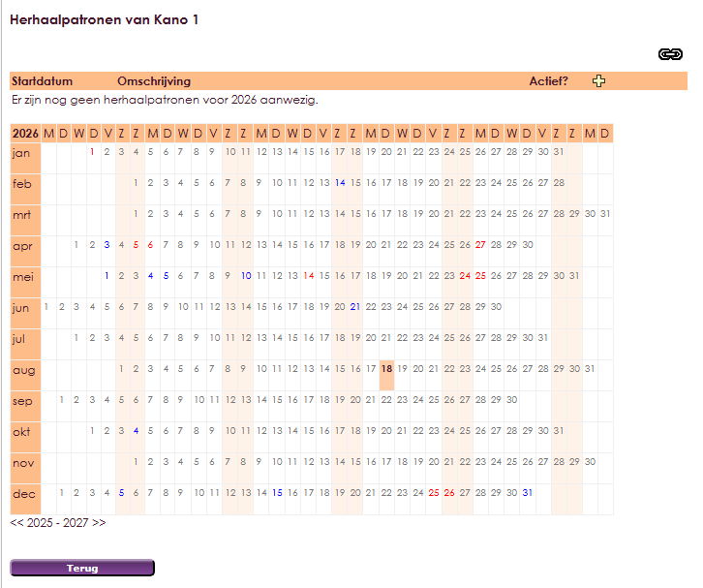Select blue 4 in mei row
703x588 pixels.
[x=151, y=276]
